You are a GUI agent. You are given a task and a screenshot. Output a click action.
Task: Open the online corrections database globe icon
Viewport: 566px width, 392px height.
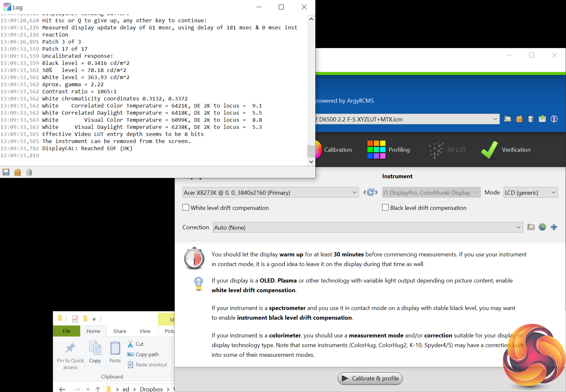[542, 227]
